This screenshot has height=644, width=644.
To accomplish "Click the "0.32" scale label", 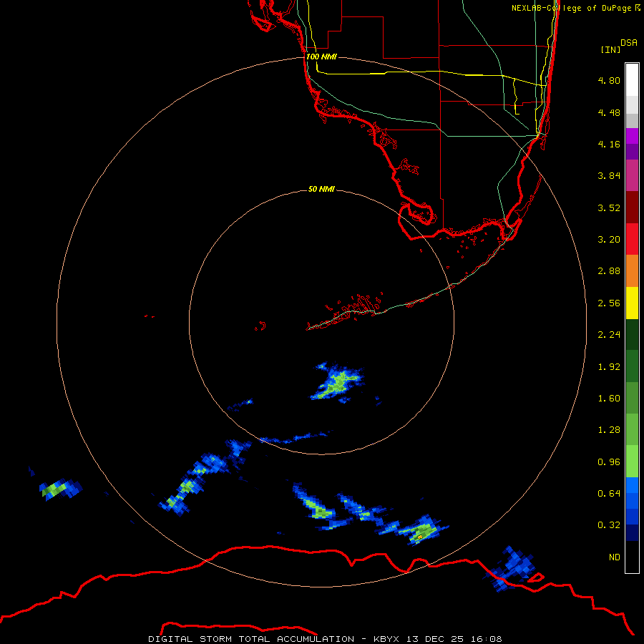I will pos(609,525).
